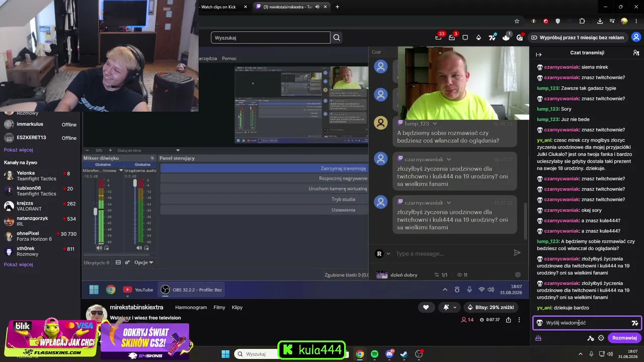Click the Twitch Wyszukaj search field
This screenshot has width=644, height=362.
271,38
